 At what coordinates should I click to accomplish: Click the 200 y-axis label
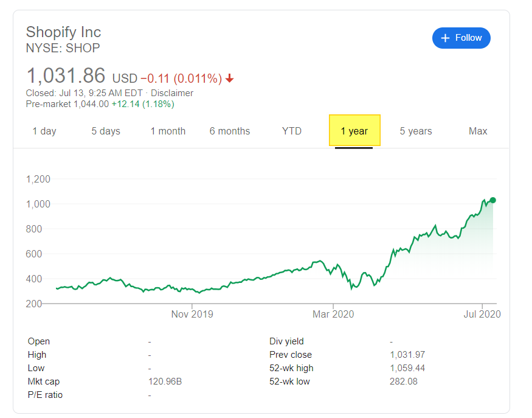(34, 304)
